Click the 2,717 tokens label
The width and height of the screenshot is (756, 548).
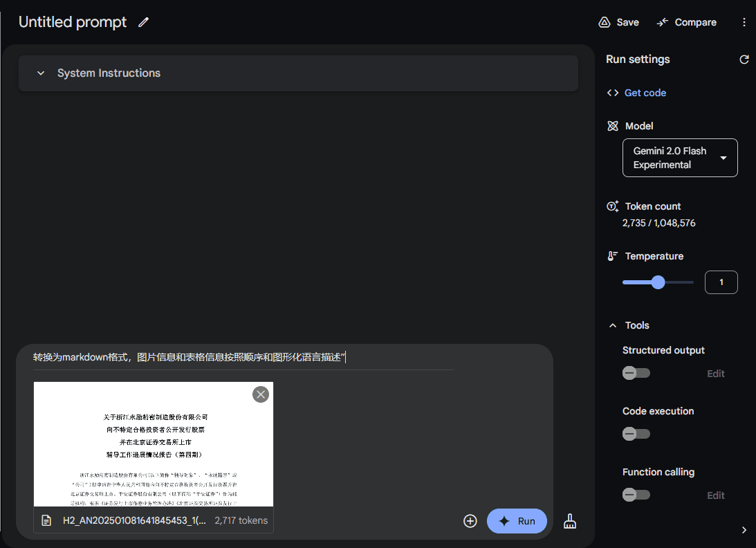pos(241,520)
